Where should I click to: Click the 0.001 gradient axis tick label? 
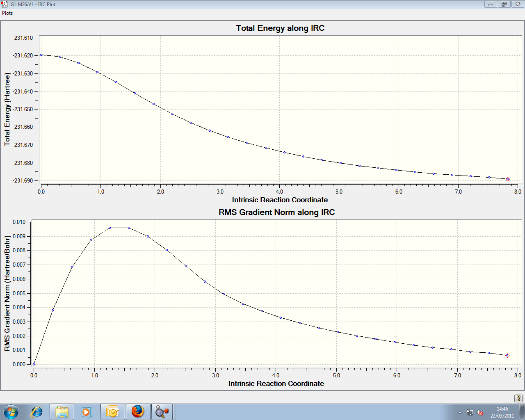[x=19, y=350]
